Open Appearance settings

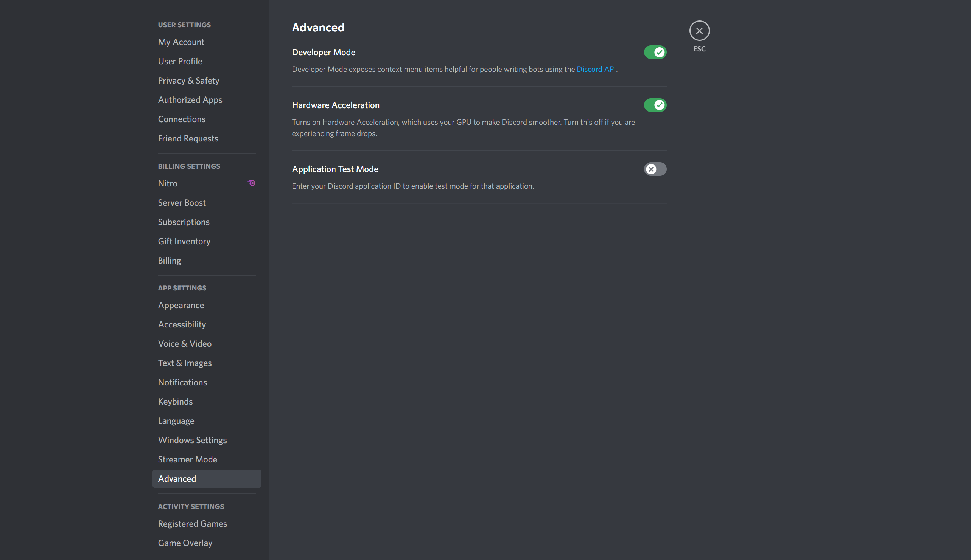point(181,305)
